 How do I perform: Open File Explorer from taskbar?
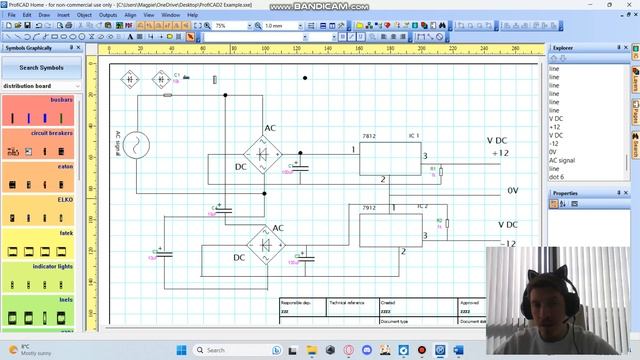312,350
